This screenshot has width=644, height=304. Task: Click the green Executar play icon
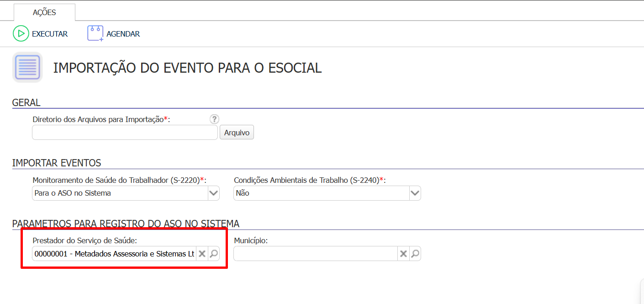(21, 34)
